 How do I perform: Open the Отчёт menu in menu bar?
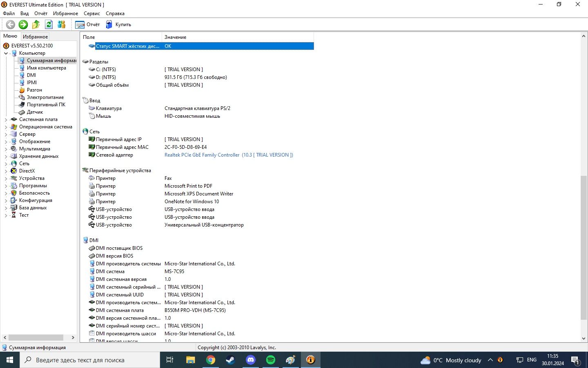click(41, 13)
